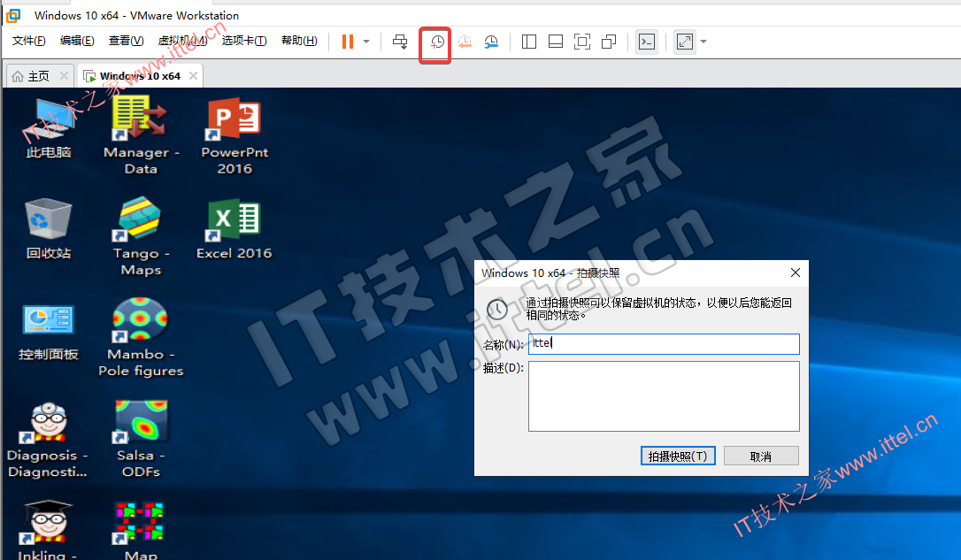Expand the stretch display dropdown arrow

[703, 42]
